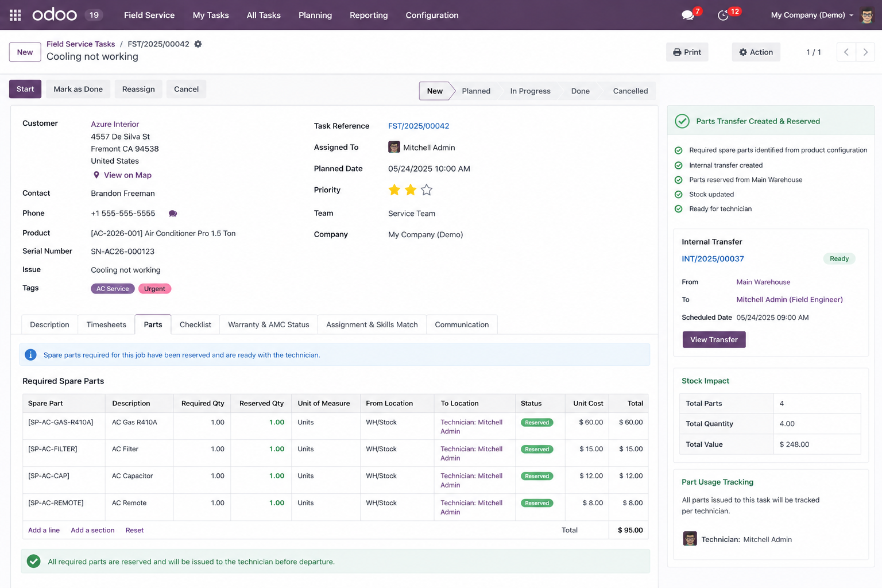Screen dimensions: 882x588
Task: Click the gear icon beside FST/2025/00042
Action: pos(198,44)
